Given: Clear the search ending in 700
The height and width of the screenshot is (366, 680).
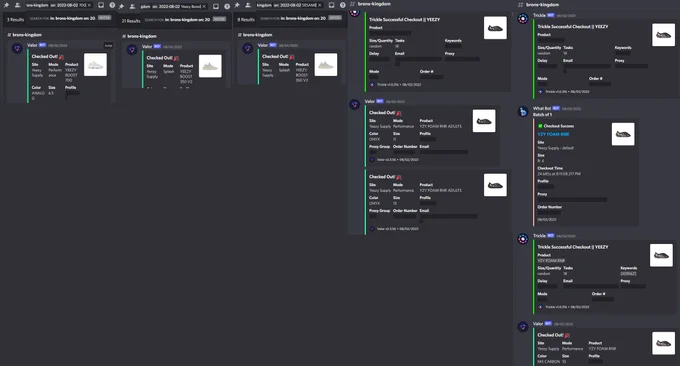Looking at the screenshot, I should pyautogui.click(x=90, y=5).
